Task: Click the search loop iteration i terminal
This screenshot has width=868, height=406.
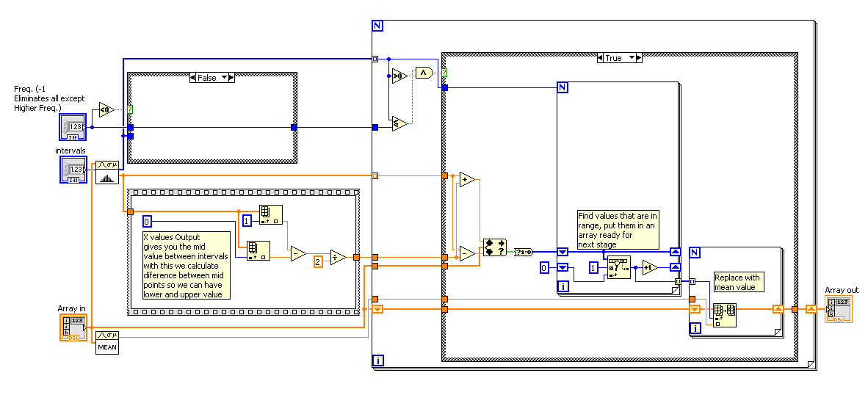Action: point(563,286)
